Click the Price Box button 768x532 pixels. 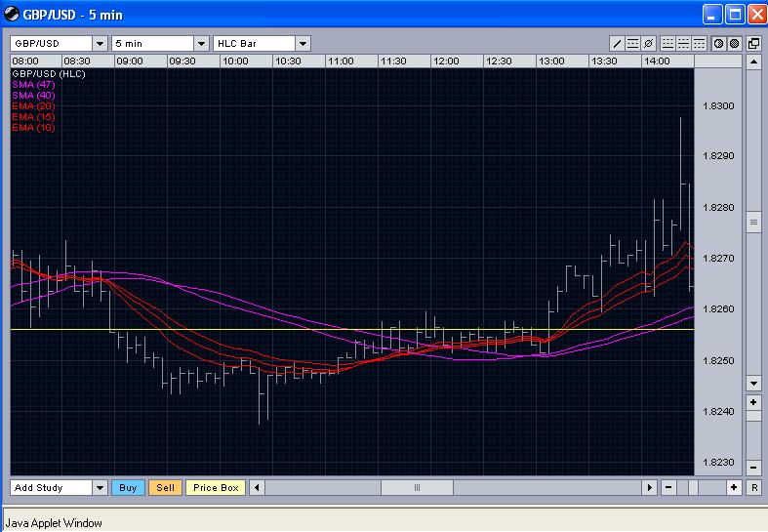pyautogui.click(x=216, y=488)
